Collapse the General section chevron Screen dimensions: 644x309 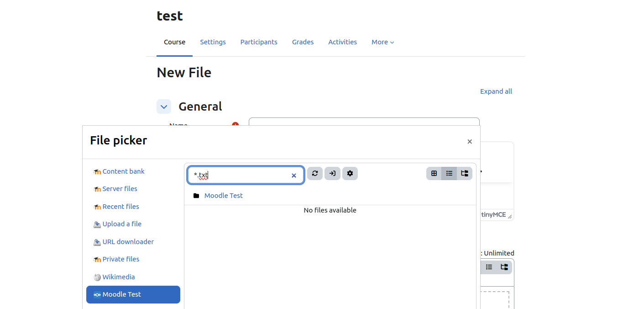[164, 107]
